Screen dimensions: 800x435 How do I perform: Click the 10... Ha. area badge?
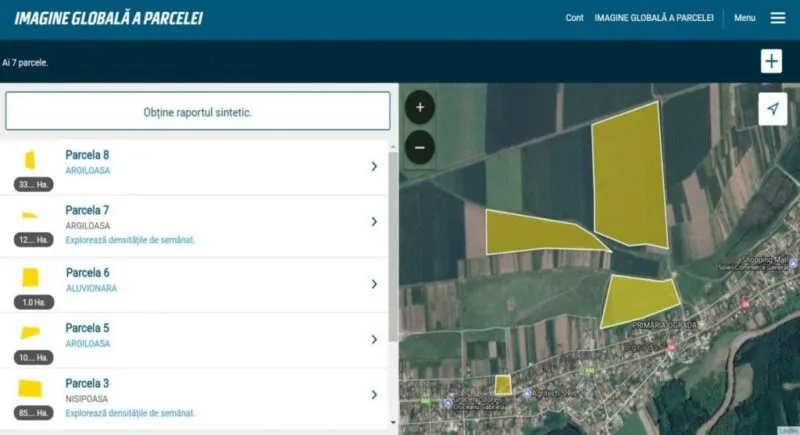(34, 357)
